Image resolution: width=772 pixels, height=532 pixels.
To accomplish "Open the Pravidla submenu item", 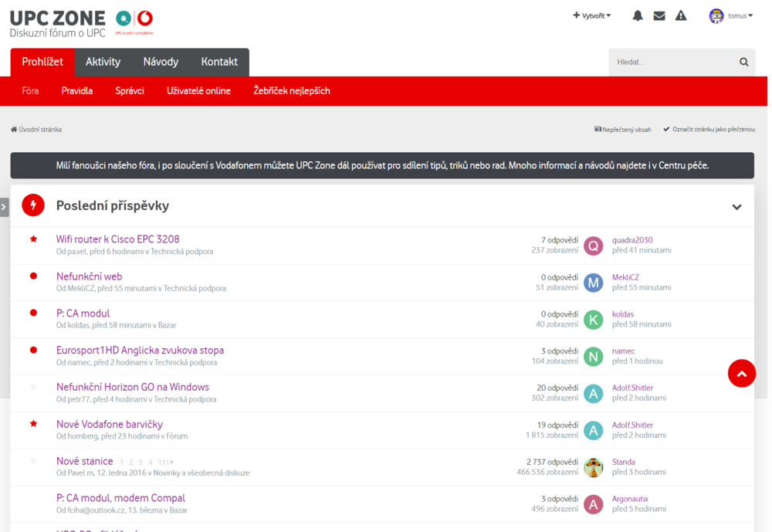I will (76, 90).
